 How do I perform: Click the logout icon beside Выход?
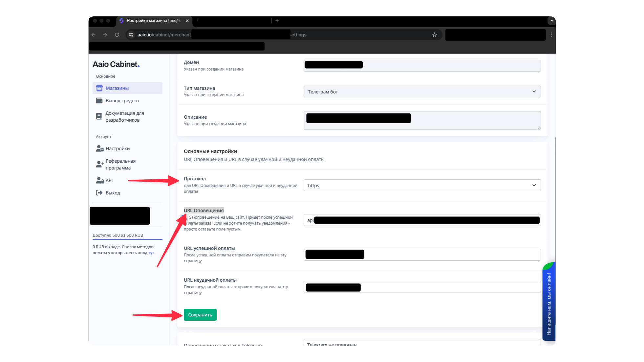(99, 193)
